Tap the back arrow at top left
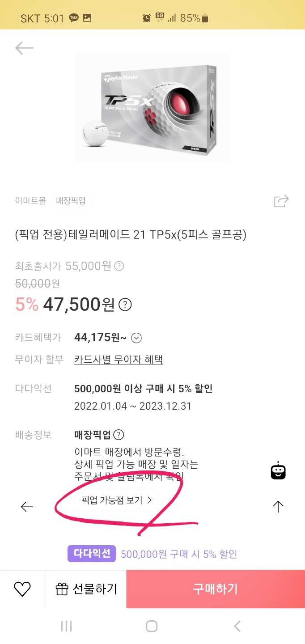 pyautogui.click(x=24, y=48)
